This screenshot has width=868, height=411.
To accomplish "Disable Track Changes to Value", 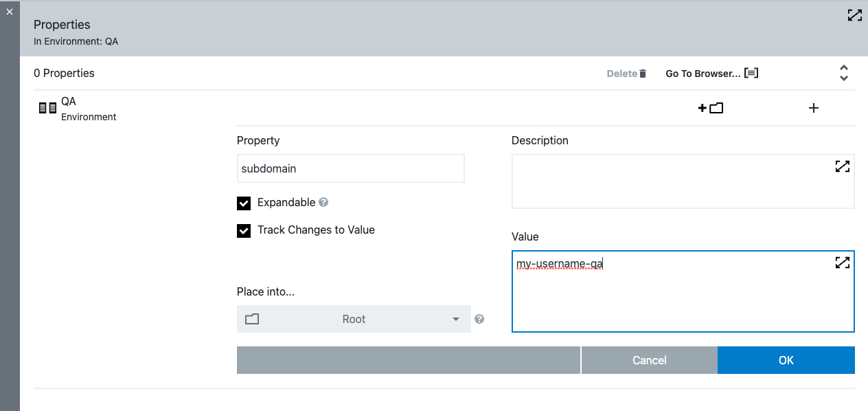I will pyautogui.click(x=244, y=230).
